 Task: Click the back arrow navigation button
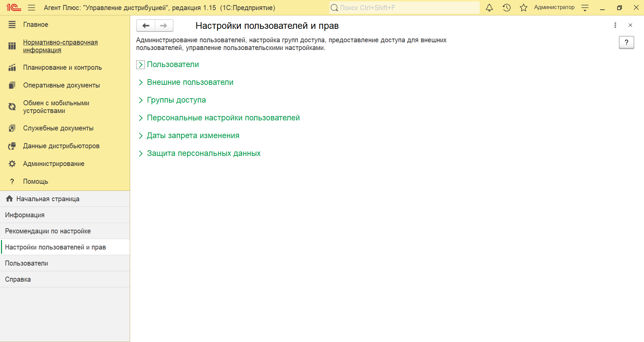[x=146, y=25]
